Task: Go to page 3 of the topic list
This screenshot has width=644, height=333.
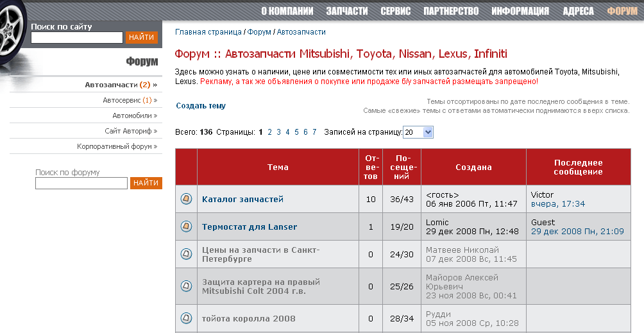Action: coord(278,132)
